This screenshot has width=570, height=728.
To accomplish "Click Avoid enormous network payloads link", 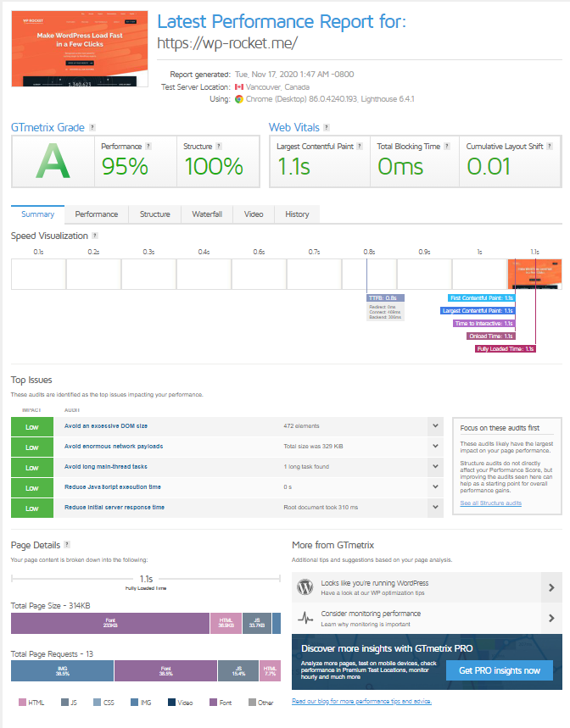I will tap(114, 447).
